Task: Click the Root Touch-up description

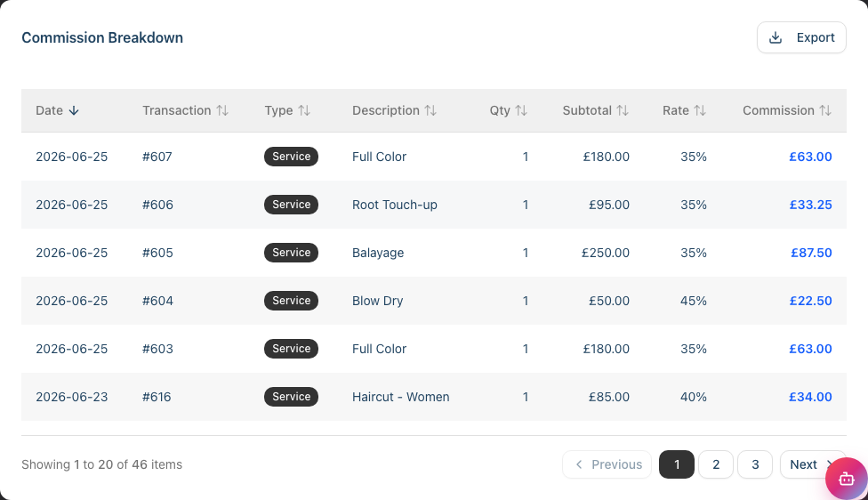Action: 395,205
